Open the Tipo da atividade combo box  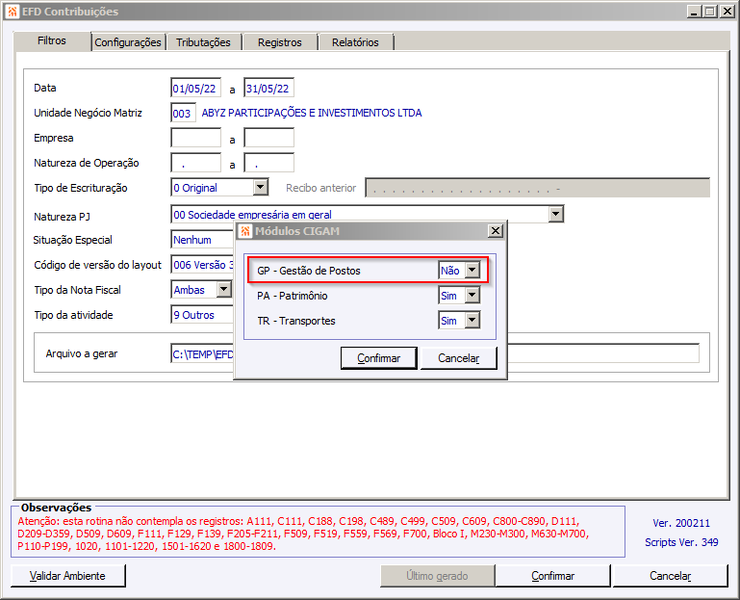pyautogui.click(x=203, y=314)
